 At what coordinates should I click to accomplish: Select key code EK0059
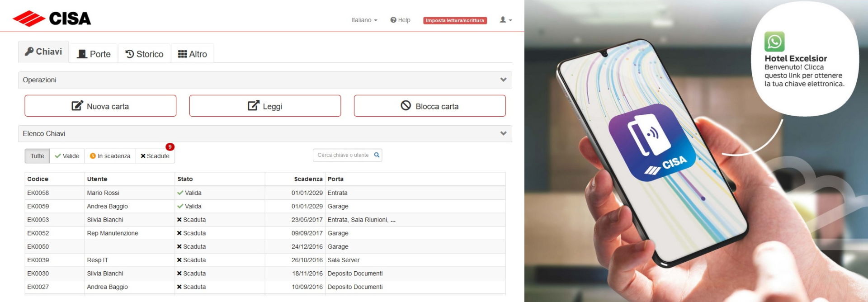coord(38,206)
